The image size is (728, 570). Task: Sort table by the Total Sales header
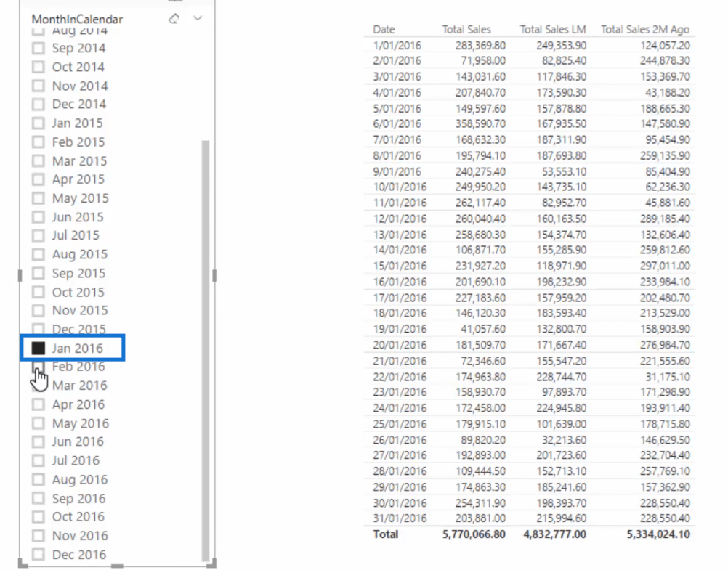tap(466, 30)
